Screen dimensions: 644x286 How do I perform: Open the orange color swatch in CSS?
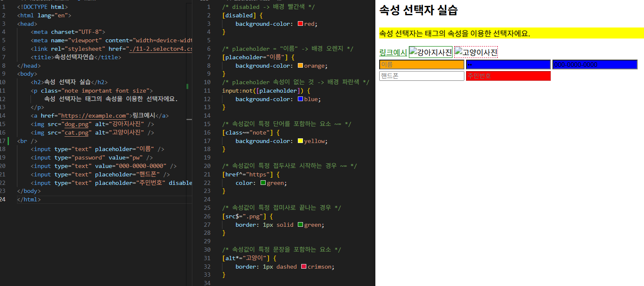click(300, 66)
